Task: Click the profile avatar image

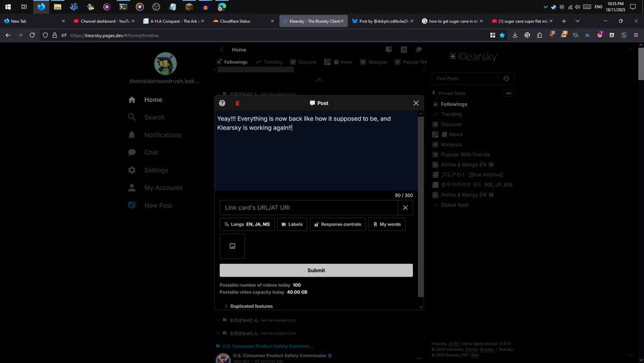Action: tap(165, 64)
